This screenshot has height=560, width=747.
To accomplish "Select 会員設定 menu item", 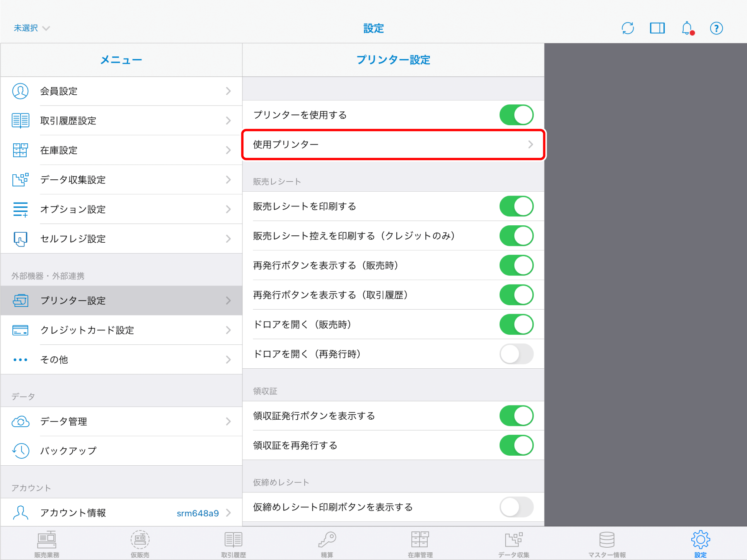I will (121, 91).
